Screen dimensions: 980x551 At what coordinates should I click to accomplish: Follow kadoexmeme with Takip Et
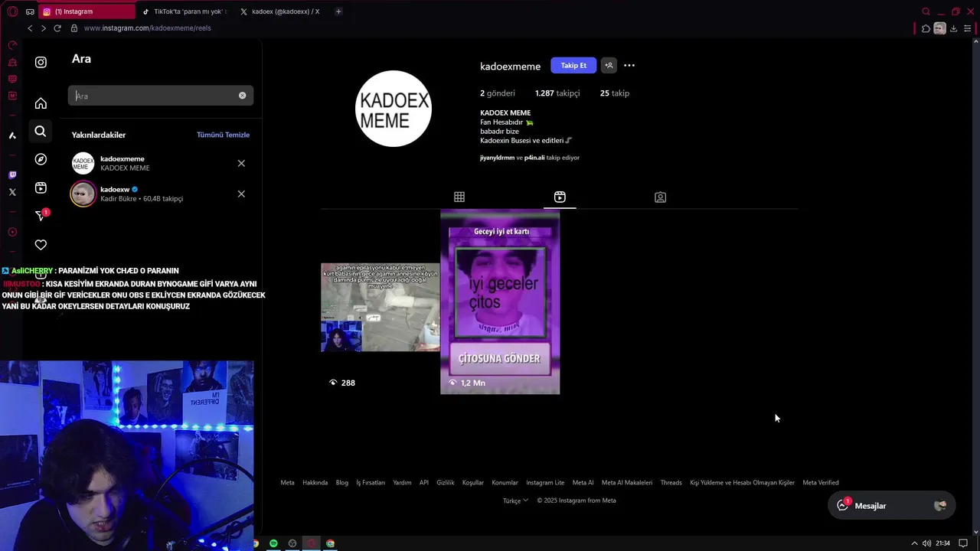(x=573, y=66)
